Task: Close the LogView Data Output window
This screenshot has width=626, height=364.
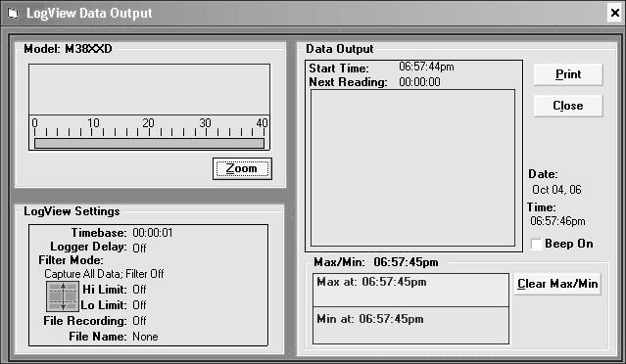Action: pos(615,13)
